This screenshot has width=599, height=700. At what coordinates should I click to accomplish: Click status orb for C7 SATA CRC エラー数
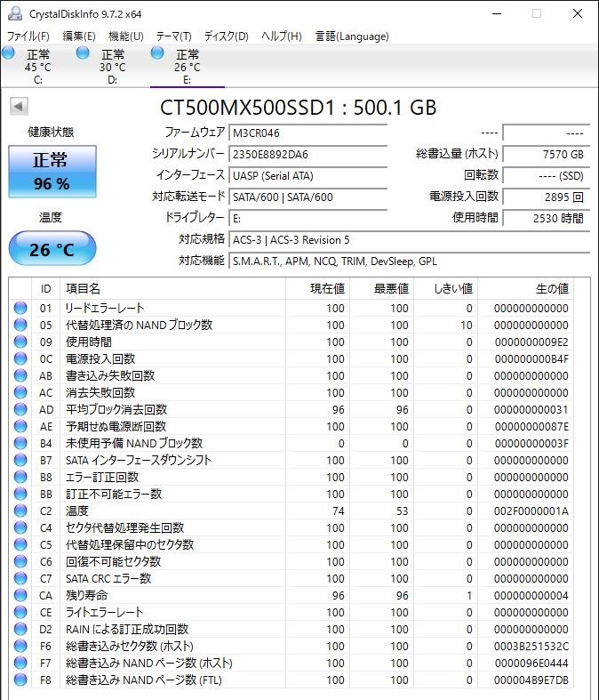point(20,578)
